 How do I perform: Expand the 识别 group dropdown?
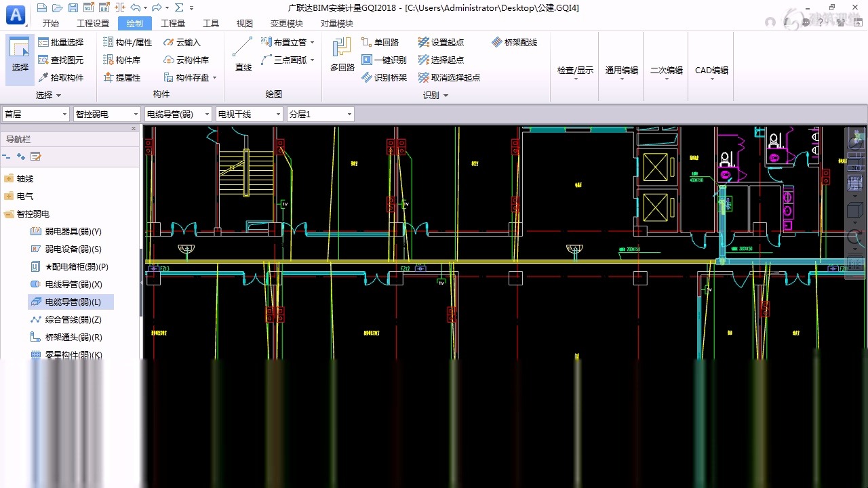(x=446, y=96)
